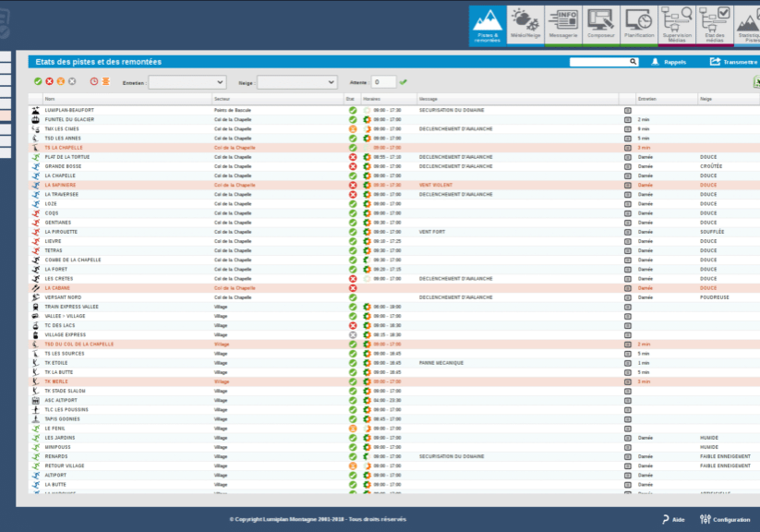
Task: Select the TK MERLE row name
Action: (56, 381)
